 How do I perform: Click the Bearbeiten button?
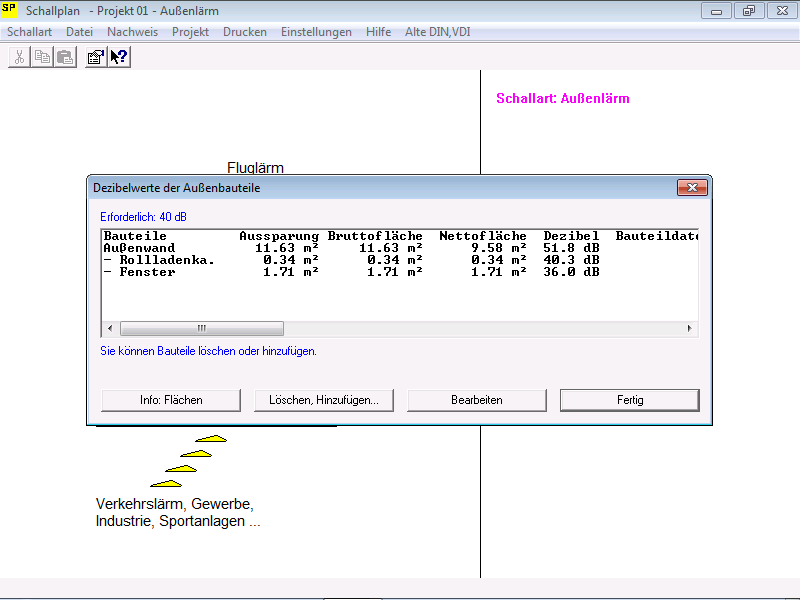coord(477,400)
